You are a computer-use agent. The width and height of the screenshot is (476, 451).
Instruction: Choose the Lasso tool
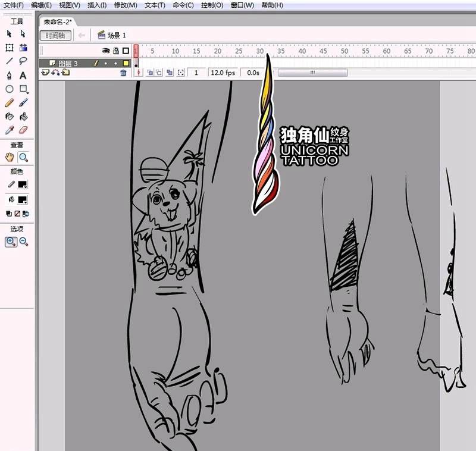click(x=23, y=61)
